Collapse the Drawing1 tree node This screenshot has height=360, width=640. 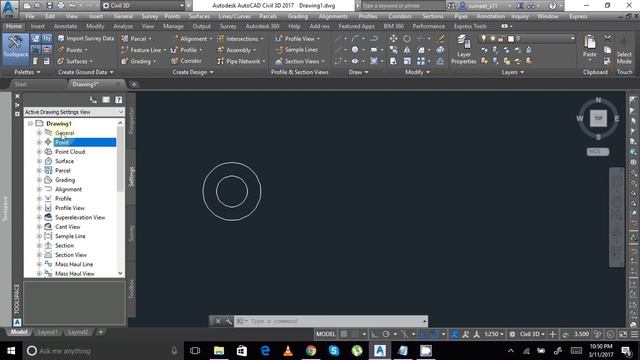(x=30, y=123)
